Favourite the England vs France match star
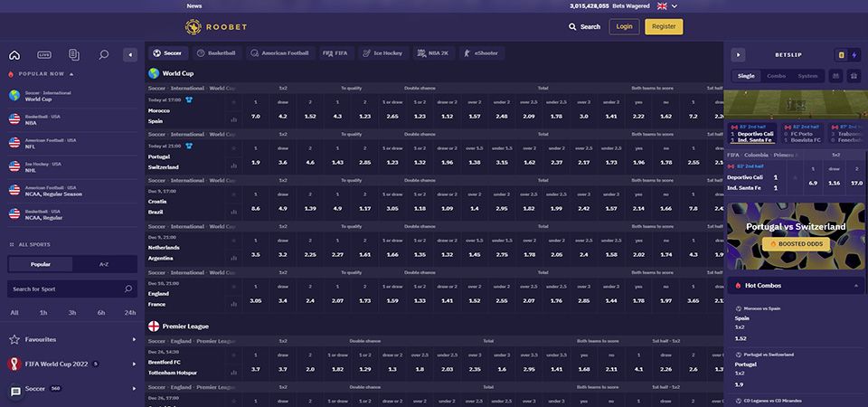868x407 pixels. [x=233, y=287]
